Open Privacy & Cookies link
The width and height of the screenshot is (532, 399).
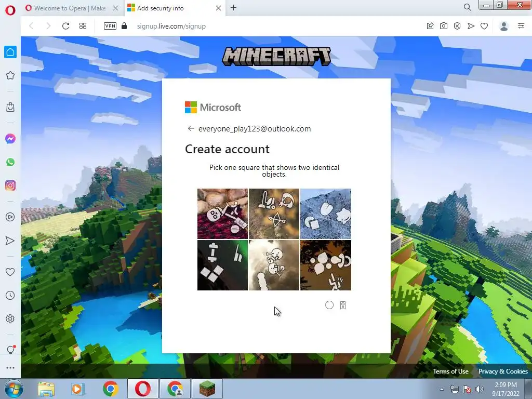(503, 371)
